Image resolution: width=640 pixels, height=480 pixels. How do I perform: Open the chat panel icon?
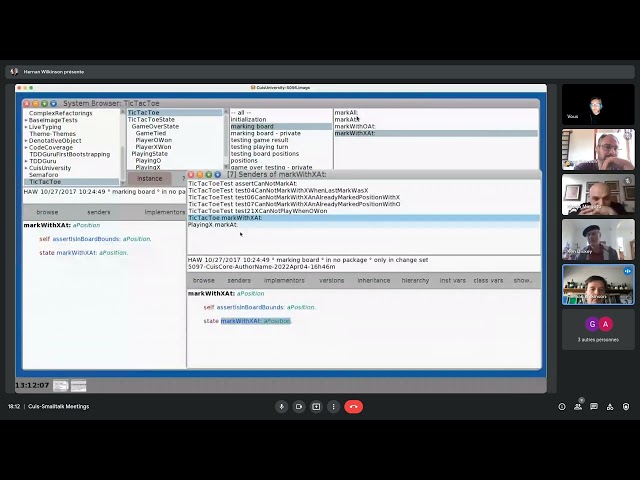tap(594, 407)
